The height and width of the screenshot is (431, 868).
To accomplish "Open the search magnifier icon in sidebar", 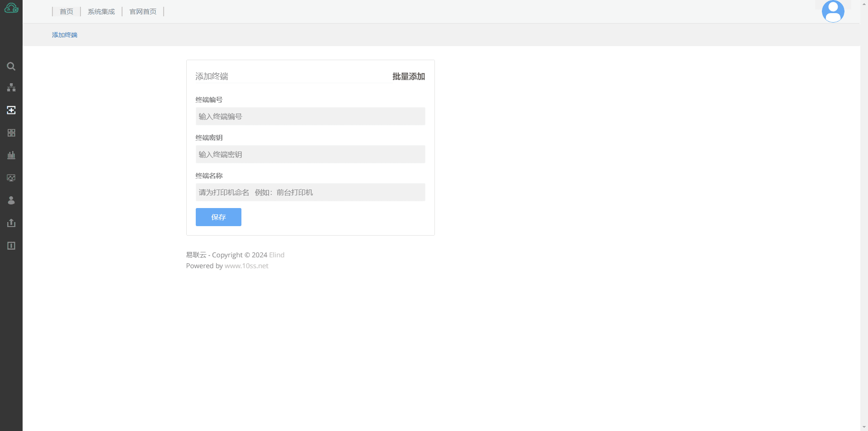I will coord(11,66).
